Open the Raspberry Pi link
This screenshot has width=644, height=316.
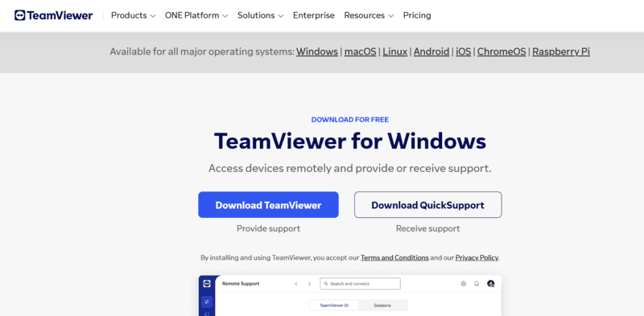561,51
